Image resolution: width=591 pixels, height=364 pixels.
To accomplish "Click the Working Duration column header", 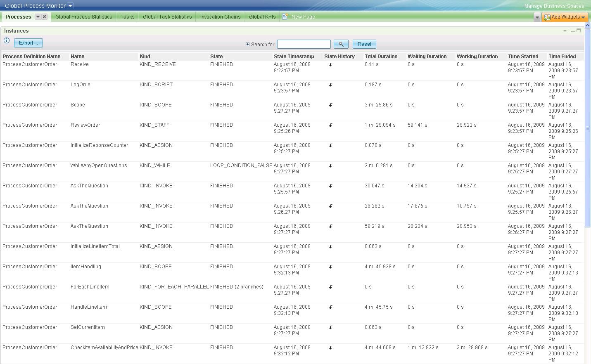I will click(x=477, y=57).
